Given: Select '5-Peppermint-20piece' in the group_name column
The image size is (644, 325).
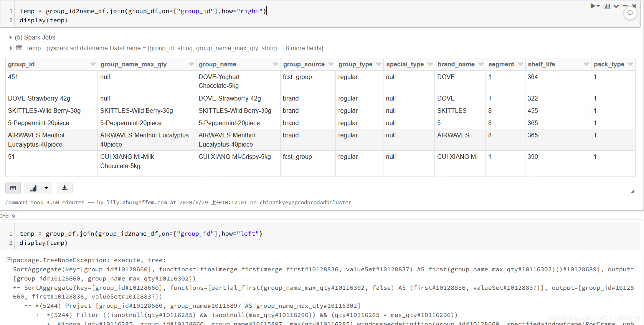Looking at the screenshot, I should [238, 123].
